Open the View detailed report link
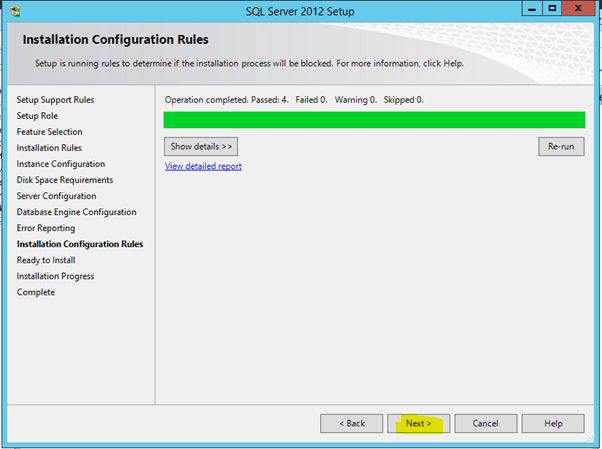The height and width of the screenshot is (449, 602). click(203, 166)
